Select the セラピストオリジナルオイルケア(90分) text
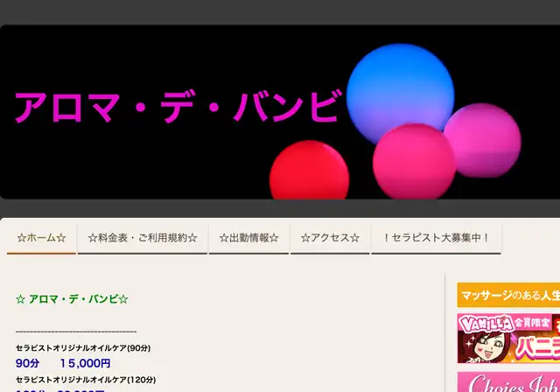Image resolution: width=560 pixels, height=392 pixels. 83,348
